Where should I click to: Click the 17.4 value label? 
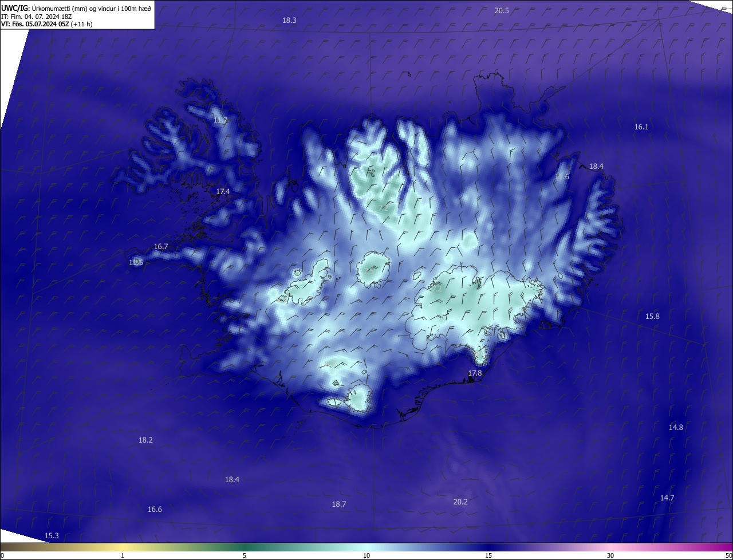pos(223,192)
